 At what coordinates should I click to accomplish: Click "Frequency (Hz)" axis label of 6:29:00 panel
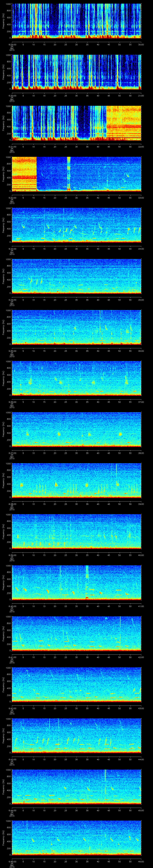click(3, 21)
